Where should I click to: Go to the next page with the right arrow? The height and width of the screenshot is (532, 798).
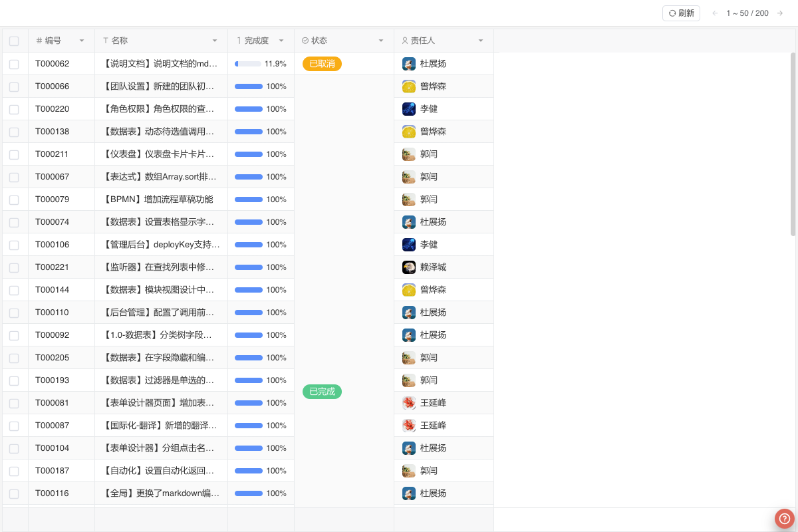pos(780,13)
